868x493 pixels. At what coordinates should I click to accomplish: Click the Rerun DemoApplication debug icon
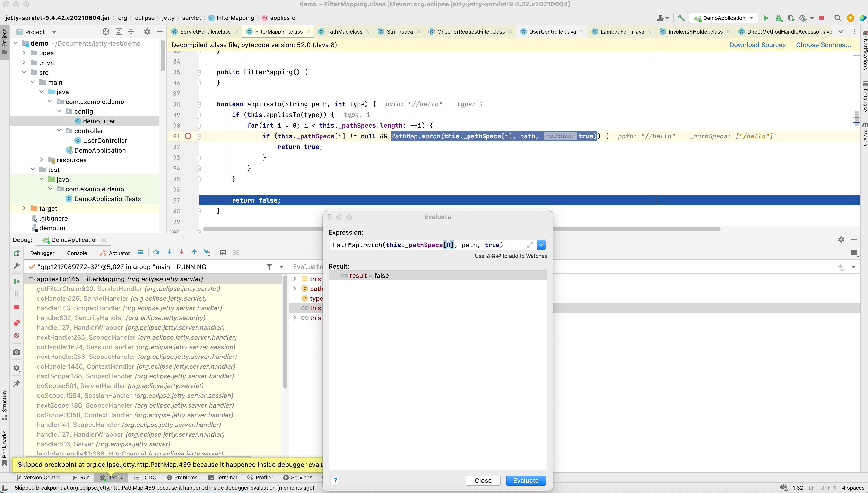[17, 253]
